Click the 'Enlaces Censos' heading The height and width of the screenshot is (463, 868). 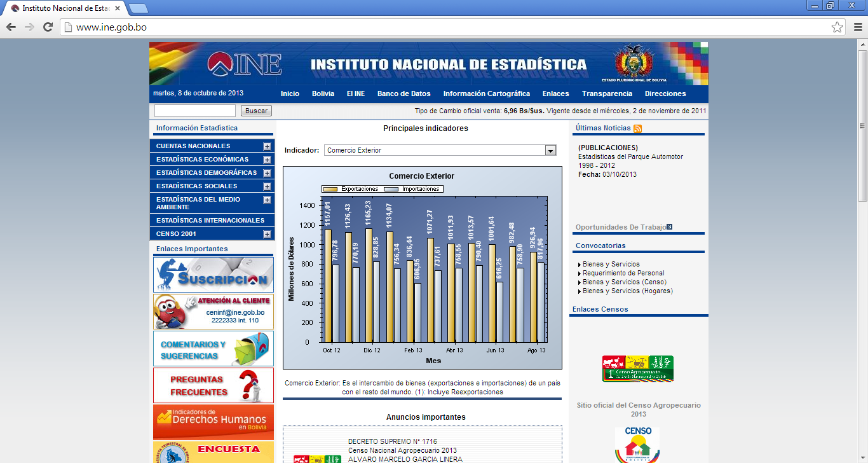click(600, 309)
